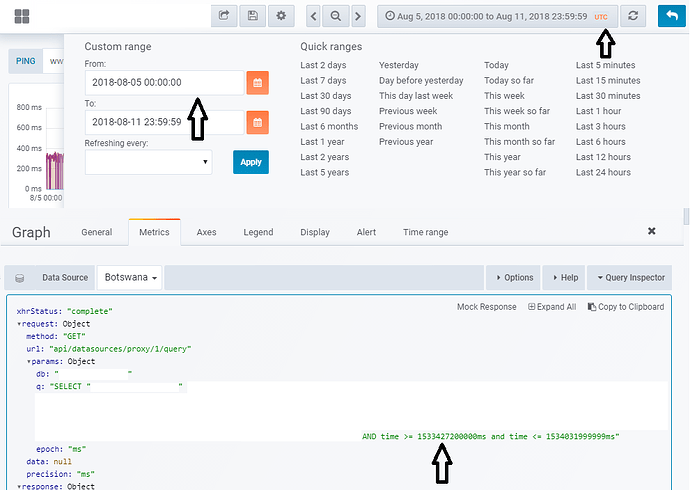690x490 pixels.
Task: Collapse the response object node
Action: (19, 486)
